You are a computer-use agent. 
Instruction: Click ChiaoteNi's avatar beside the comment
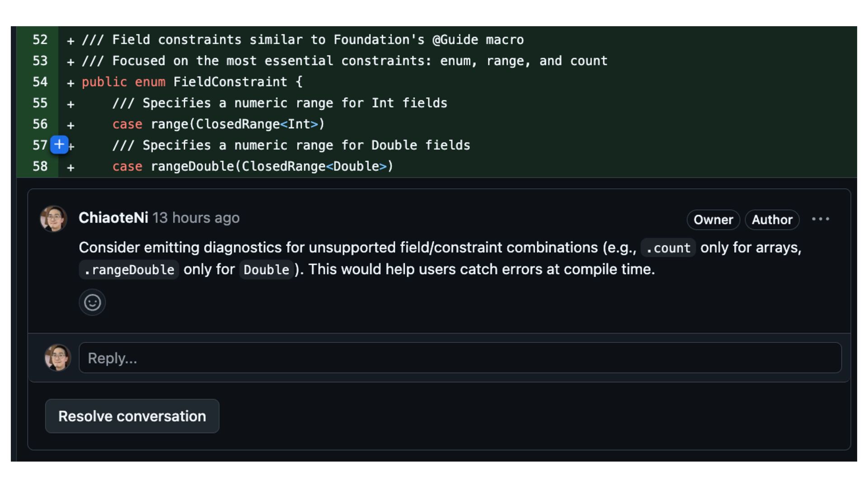tap(54, 219)
